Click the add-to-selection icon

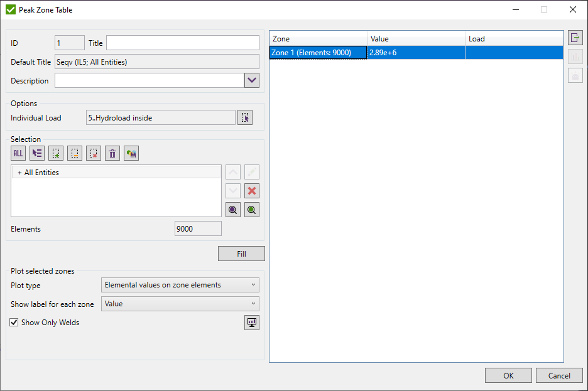click(55, 153)
